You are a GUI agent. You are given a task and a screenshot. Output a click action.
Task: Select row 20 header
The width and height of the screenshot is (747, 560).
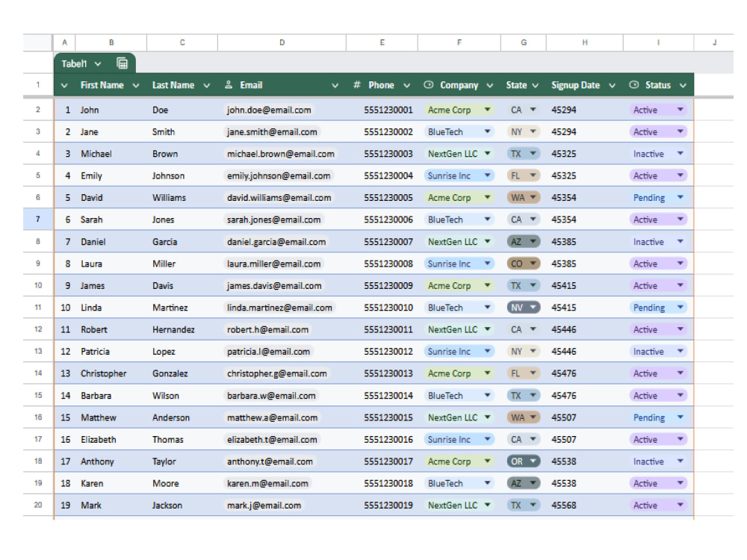[38, 505]
